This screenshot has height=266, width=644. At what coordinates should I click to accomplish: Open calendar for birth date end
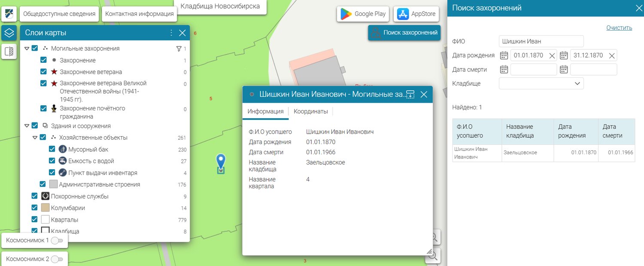tap(564, 55)
